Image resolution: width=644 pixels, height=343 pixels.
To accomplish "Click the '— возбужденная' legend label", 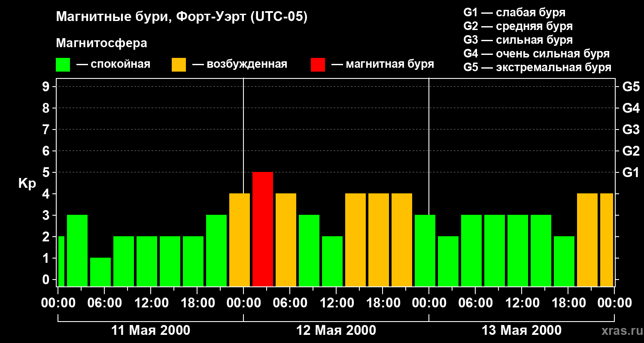I will click(x=240, y=65).
